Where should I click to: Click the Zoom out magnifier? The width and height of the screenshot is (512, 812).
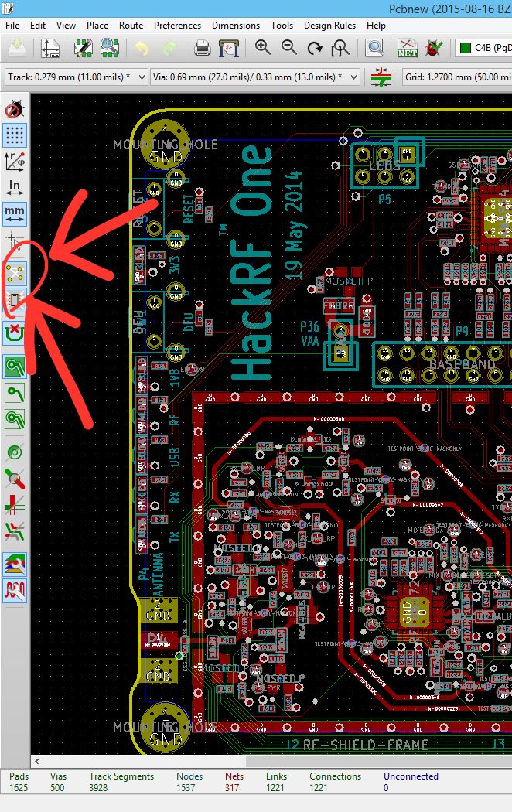click(289, 48)
